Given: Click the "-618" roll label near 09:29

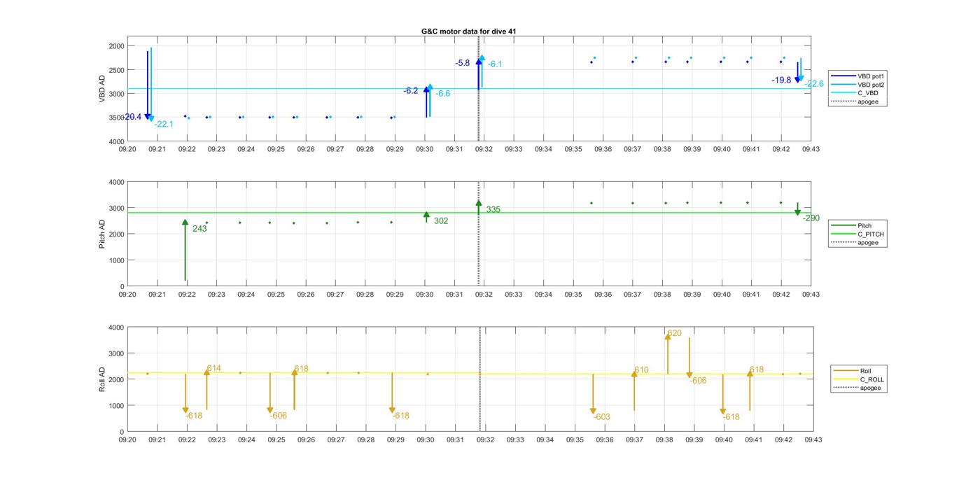Looking at the screenshot, I should click(400, 416).
